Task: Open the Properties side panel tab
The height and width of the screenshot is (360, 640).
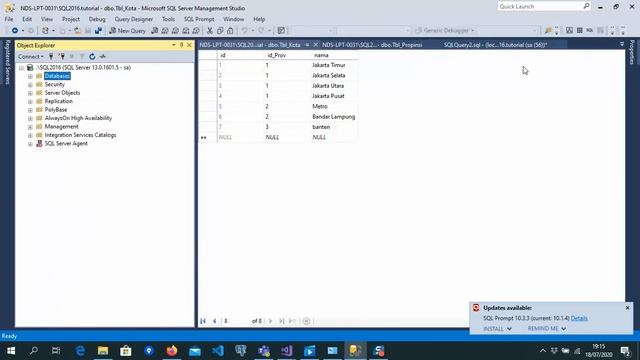Action: click(x=632, y=52)
